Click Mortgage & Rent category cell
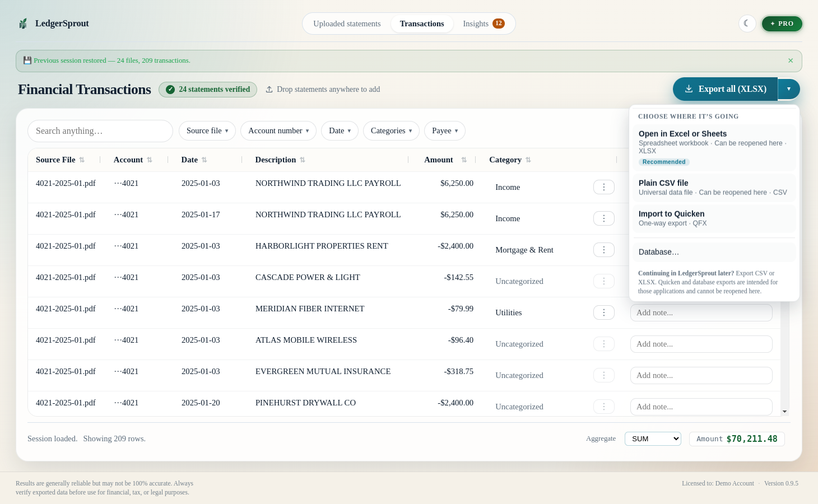This screenshot has height=504, width=818. 524,250
